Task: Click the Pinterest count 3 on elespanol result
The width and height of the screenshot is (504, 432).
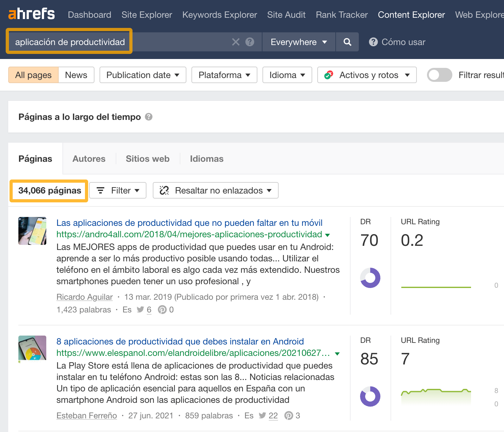Action: (x=298, y=416)
